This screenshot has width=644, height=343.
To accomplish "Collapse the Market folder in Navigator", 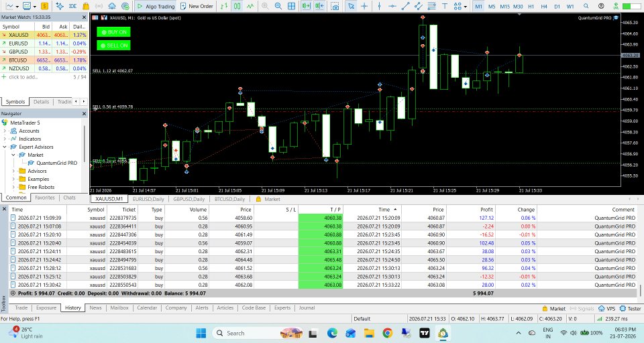I will pyautogui.click(x=13, y=155).
